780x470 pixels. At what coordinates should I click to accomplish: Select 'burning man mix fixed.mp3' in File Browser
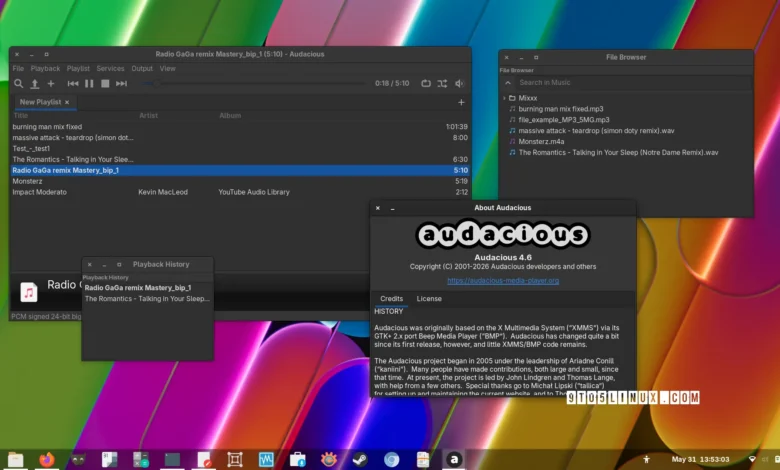tap(561, 109)
